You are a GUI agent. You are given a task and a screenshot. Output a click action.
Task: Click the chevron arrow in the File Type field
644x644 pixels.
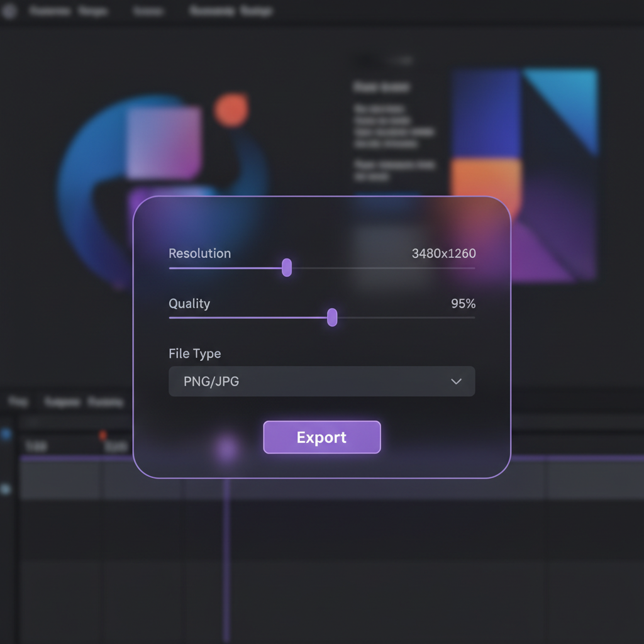[x=457, y=381]
